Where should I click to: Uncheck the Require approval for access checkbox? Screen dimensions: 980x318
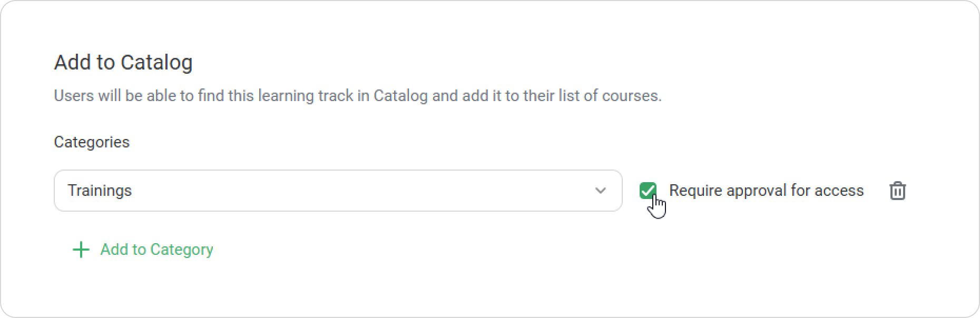click(x=648, y=190)
